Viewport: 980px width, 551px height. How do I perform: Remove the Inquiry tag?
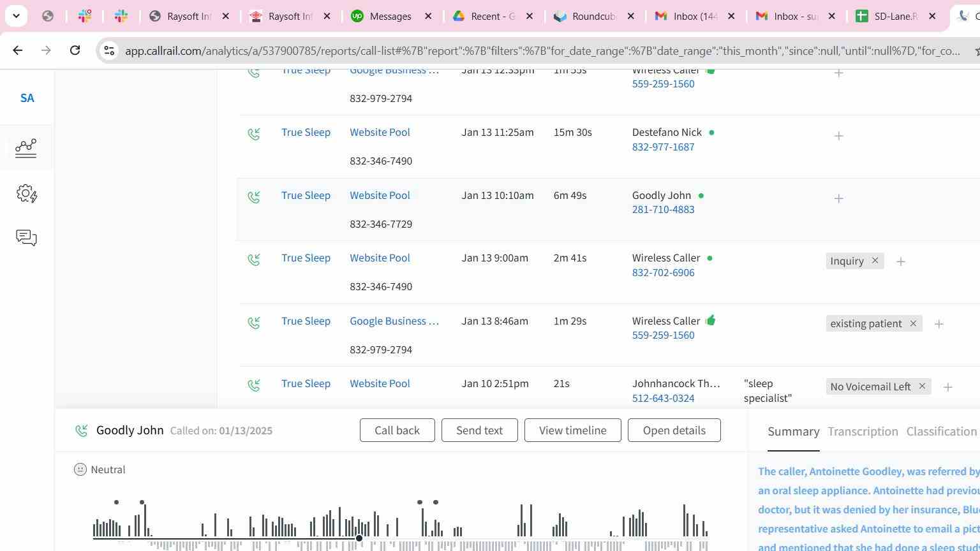875,261
